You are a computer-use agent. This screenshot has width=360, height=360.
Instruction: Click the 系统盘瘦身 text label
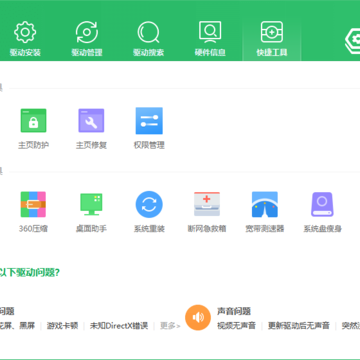[322, 229]
